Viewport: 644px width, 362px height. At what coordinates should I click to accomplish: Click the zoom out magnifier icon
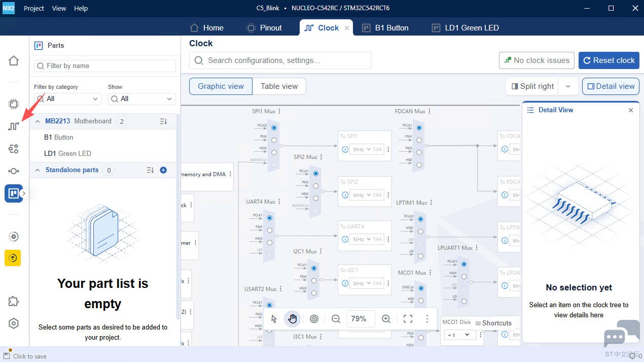(336, 319)
